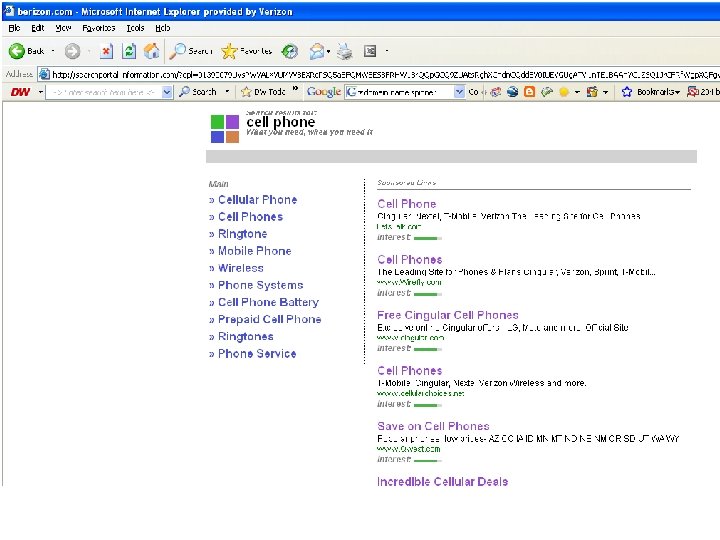This screenshot has width=720, height=540.
Task: Click the Edit page icon after Print
Action: coord(370,51)
